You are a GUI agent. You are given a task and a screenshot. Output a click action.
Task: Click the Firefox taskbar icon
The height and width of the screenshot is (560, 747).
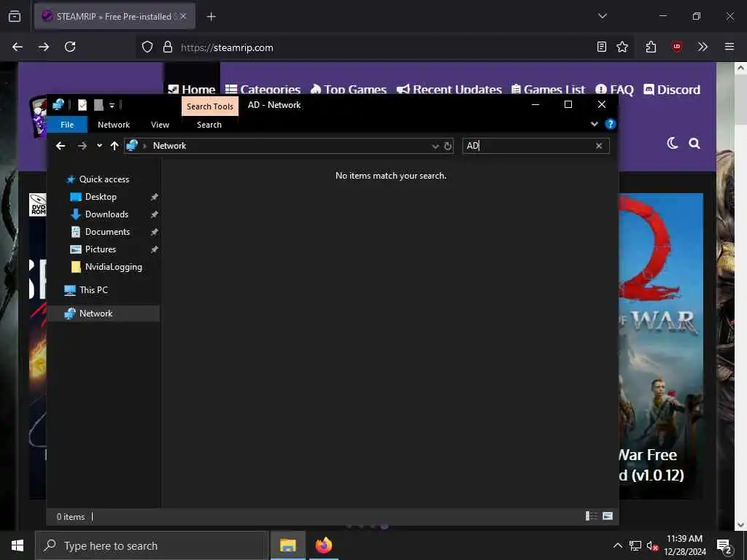pos(323,545)
